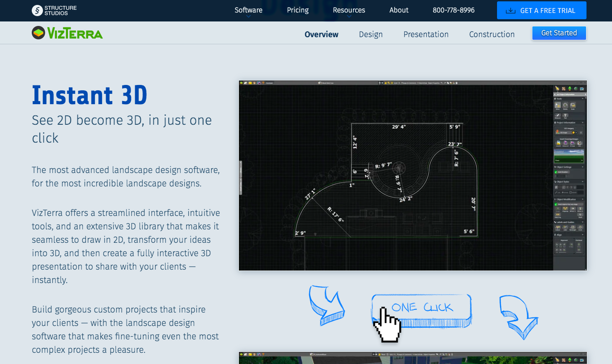Collapse the Object Styles section in screenshot
This screenshot has height=364, width=612.
(582, 182)
